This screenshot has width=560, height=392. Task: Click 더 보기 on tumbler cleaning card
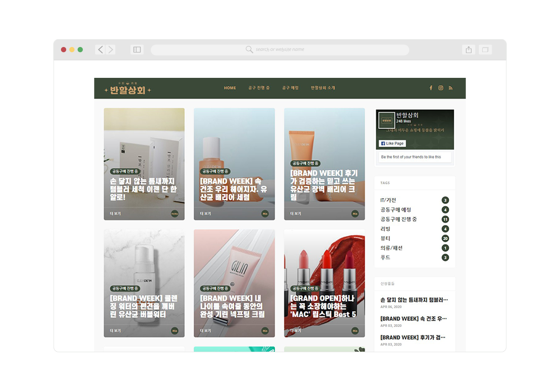point(115,213)
